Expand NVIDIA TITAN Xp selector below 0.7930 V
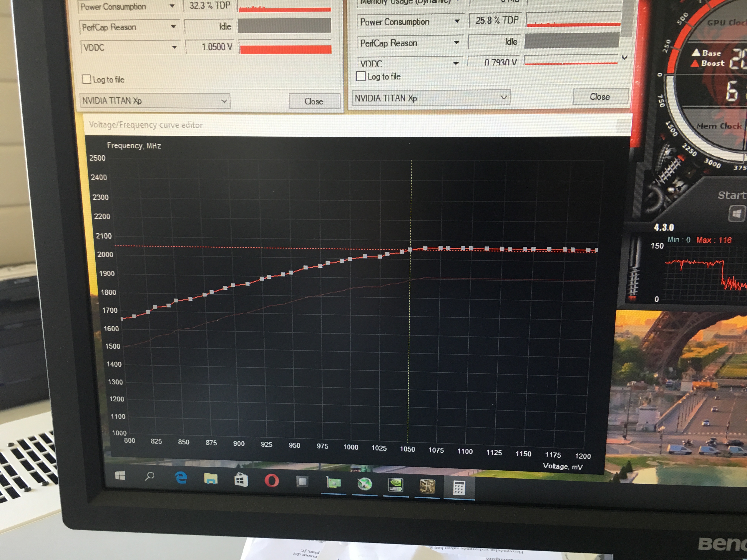The width and height of the screenshot is (747, 560). click(431, 98)
